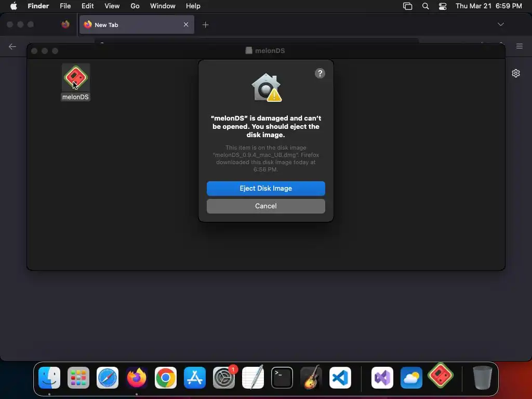Click the pinned Firefox tab icon
This screenshot has width=532, height=399.
tap(65, 24)
